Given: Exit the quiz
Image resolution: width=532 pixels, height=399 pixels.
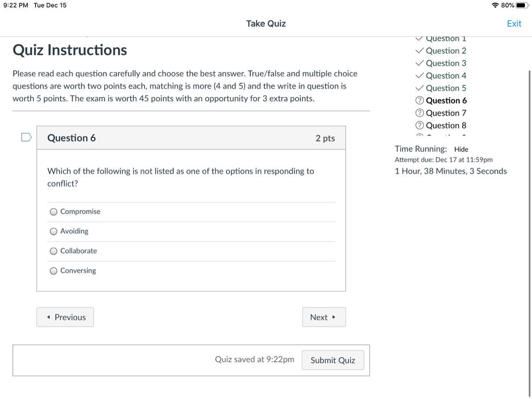Looking at the screenshot, I should tap(514, 23).
